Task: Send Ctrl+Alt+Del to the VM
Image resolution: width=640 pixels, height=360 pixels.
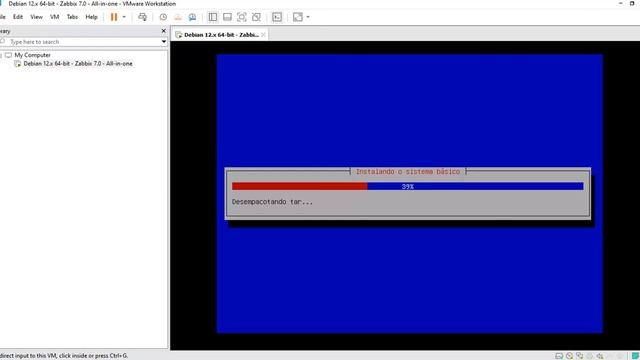Action: 142,17
